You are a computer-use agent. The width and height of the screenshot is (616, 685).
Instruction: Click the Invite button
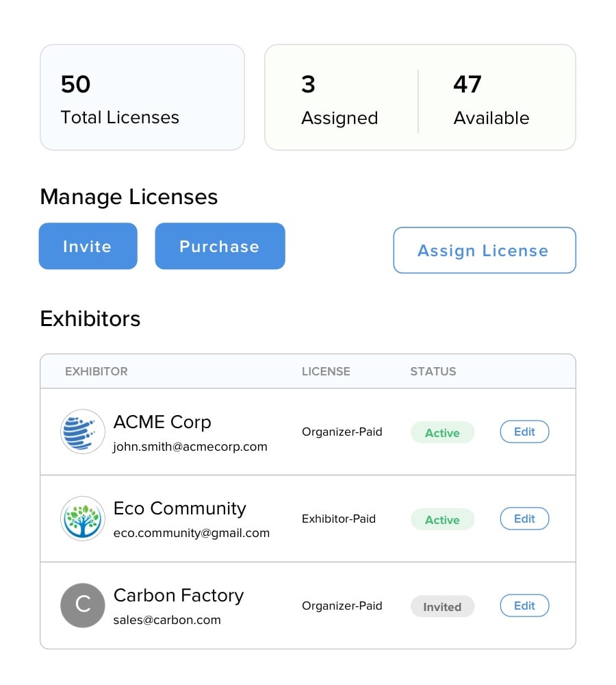[x=88, y=246]
